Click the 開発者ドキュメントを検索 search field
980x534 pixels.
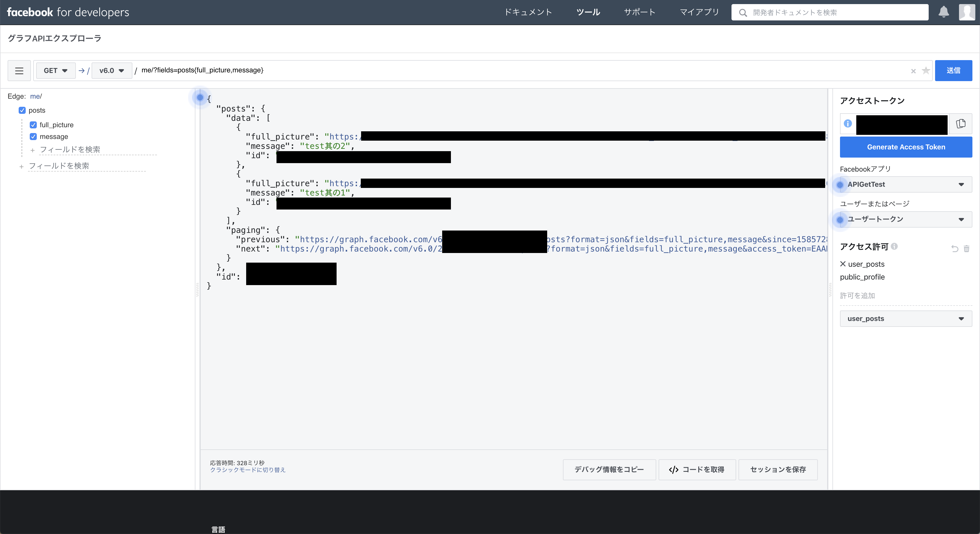pos(830,12)
